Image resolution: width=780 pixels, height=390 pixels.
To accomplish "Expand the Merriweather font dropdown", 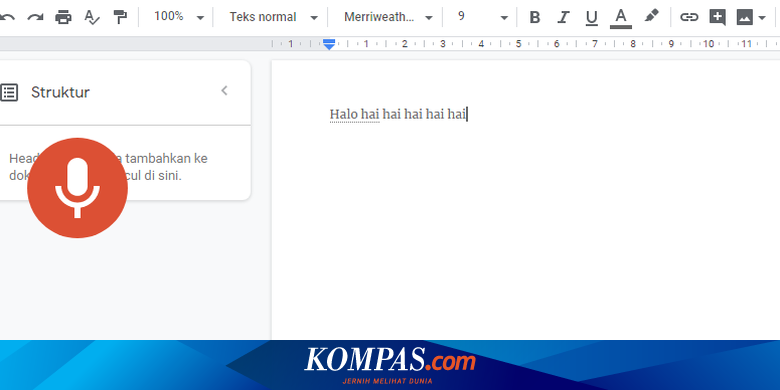I will coord(388,17).
